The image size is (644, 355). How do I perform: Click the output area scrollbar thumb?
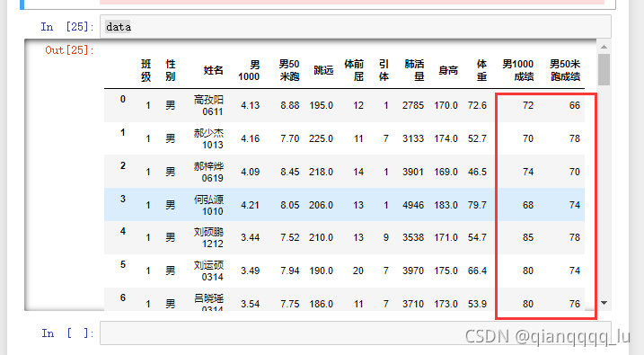click(604, 69)
